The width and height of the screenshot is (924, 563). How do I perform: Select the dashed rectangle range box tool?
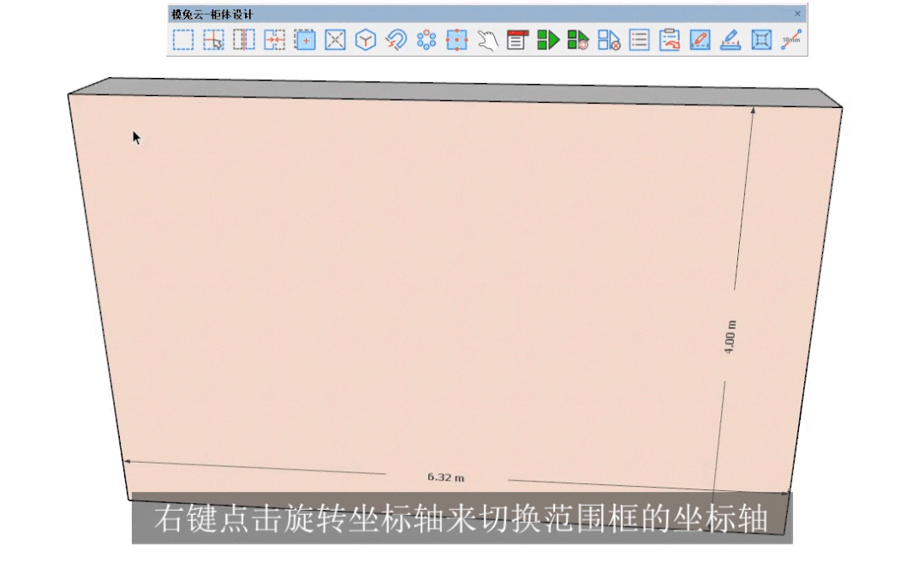183,40
